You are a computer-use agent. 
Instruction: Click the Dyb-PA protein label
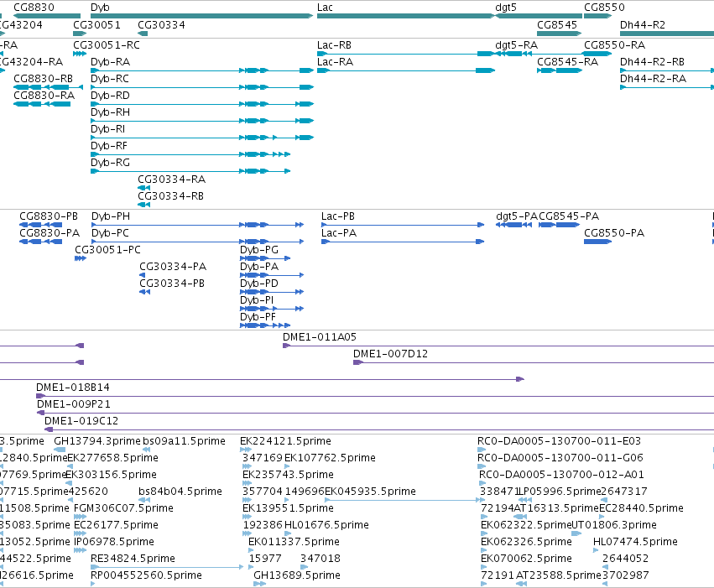[259, 267]
